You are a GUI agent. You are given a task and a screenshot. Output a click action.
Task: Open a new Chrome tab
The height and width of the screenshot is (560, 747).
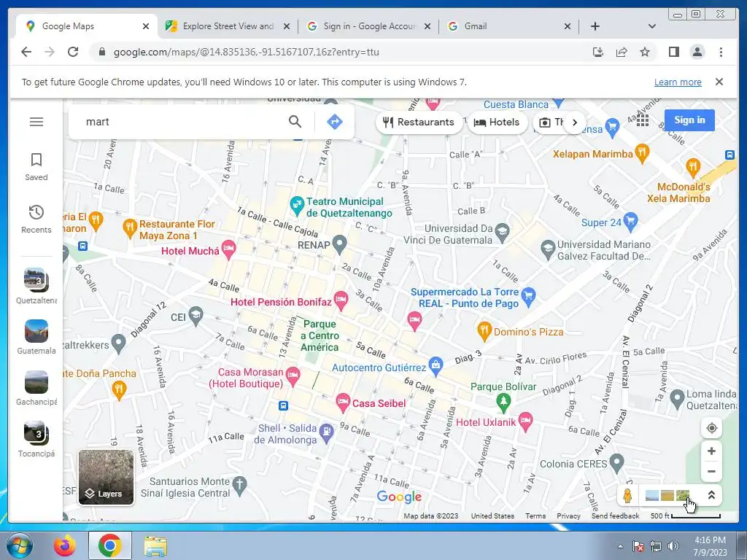point(595,26)
